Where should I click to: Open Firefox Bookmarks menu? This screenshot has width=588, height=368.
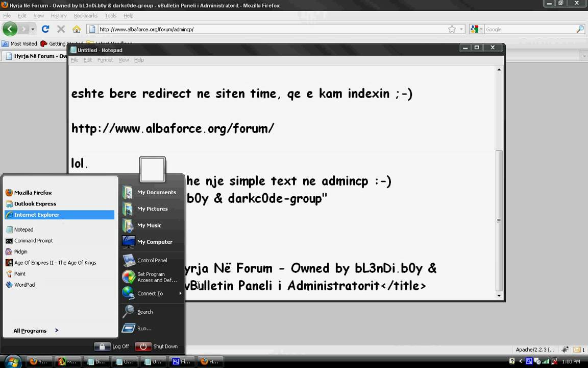coord(86,16)
